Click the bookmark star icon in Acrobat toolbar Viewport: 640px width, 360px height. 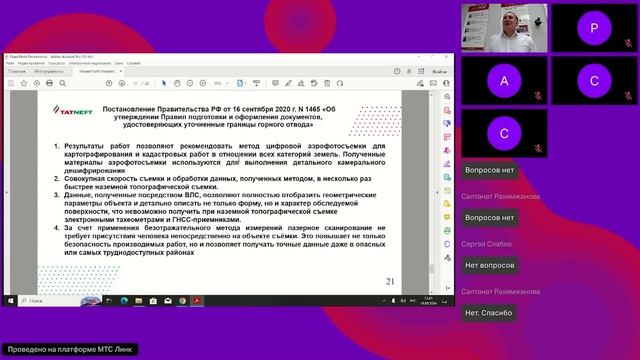(24, 83)
